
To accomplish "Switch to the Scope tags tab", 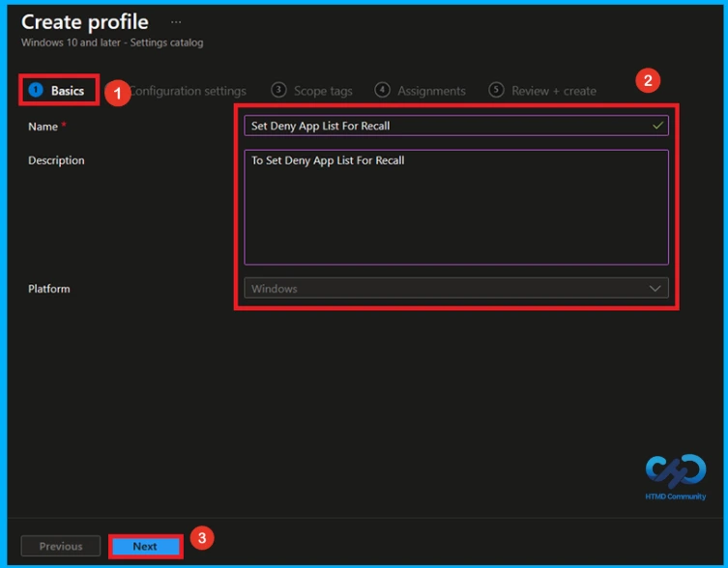I will [311, 91].
